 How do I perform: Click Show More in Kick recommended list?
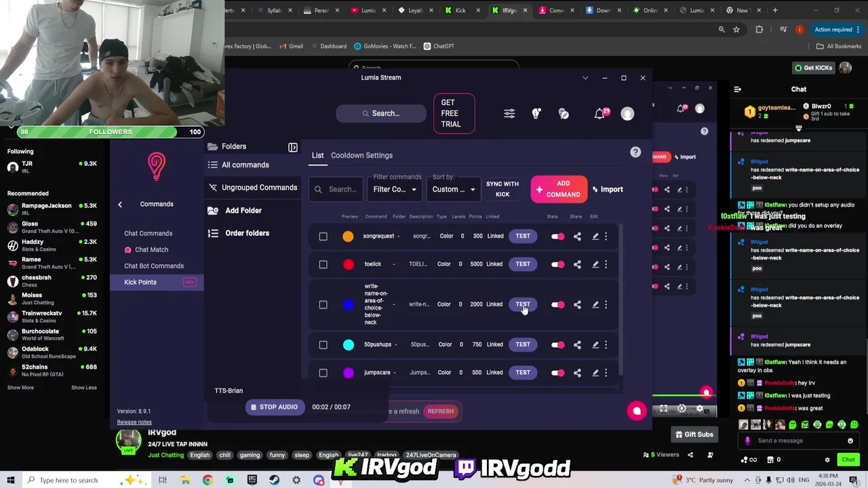(20, 388)
